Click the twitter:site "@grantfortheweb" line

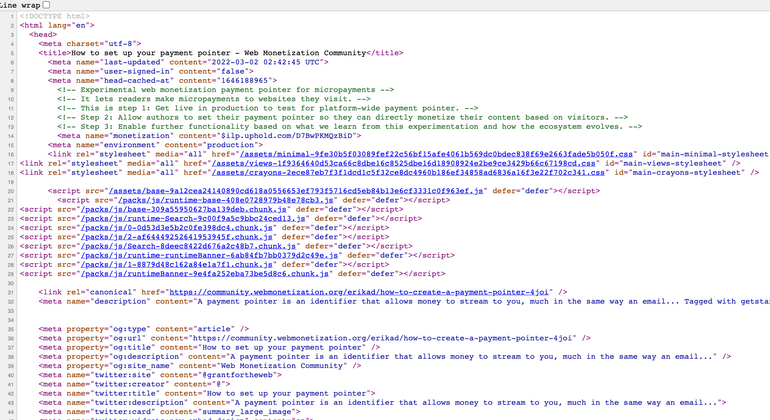pyautogui.click(x=160, y=375)
